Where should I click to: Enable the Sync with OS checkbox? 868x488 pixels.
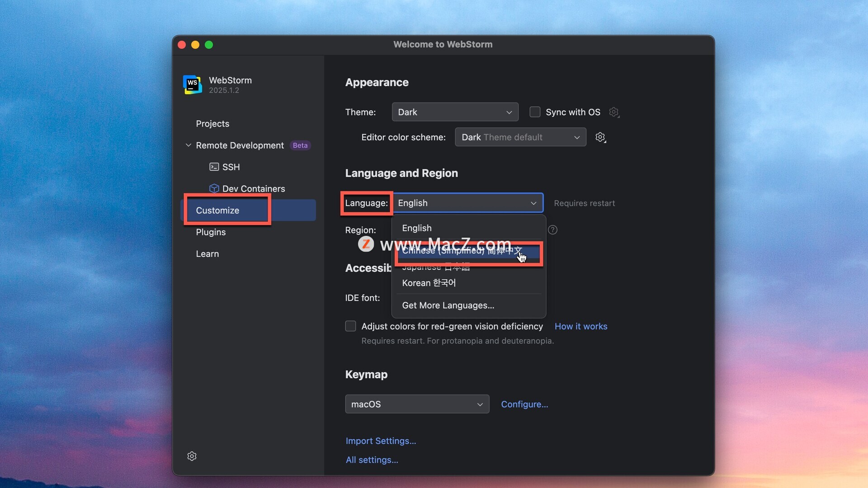[535, 112]
